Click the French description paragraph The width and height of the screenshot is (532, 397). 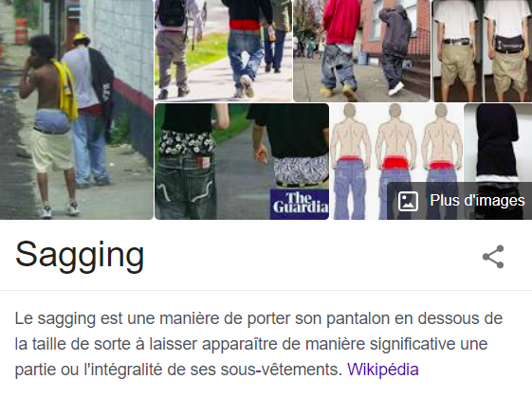259,344
